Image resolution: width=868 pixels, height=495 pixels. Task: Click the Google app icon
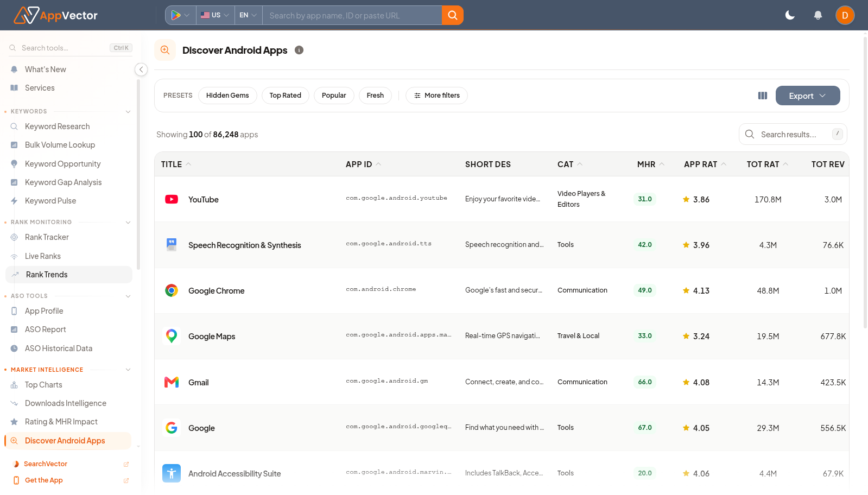pyautogui.click(x=172, y=428)
